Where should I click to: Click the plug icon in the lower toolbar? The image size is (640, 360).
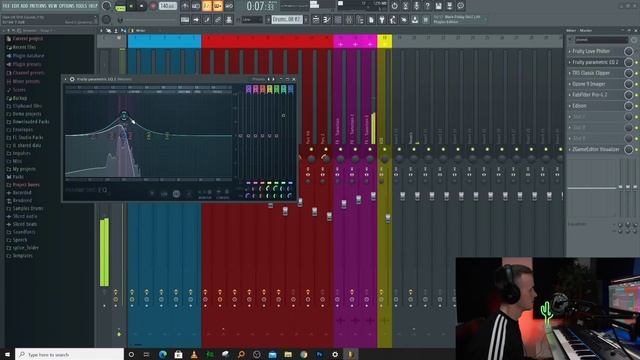pyautogui.click(x=382, y=20)
